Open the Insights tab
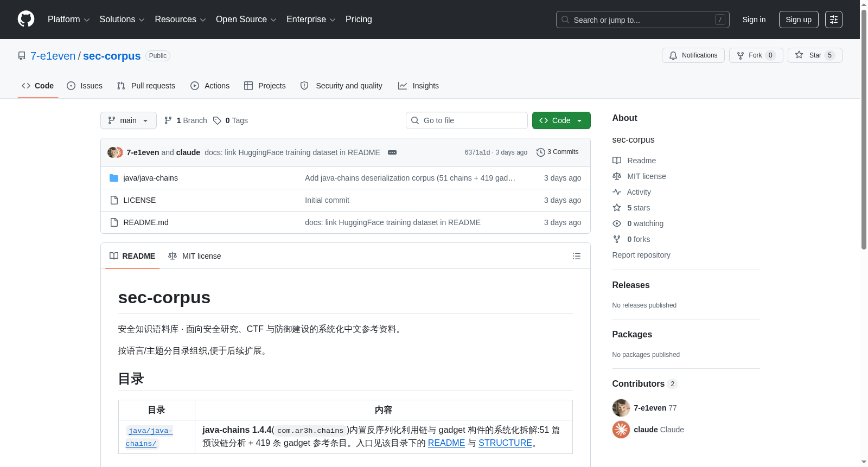Screen dimensions: 868x467 click(x=418, y=86)
